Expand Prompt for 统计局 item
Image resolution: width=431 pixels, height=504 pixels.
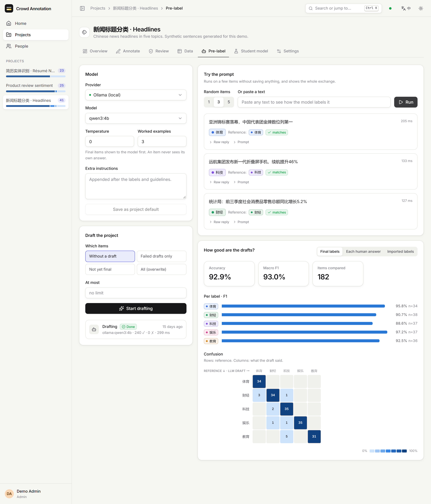241,222
